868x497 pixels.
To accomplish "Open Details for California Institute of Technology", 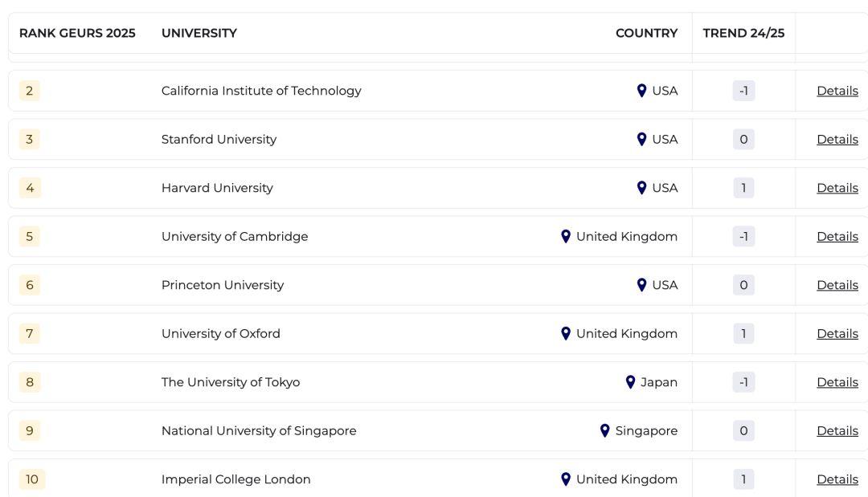I will [837, 91].
